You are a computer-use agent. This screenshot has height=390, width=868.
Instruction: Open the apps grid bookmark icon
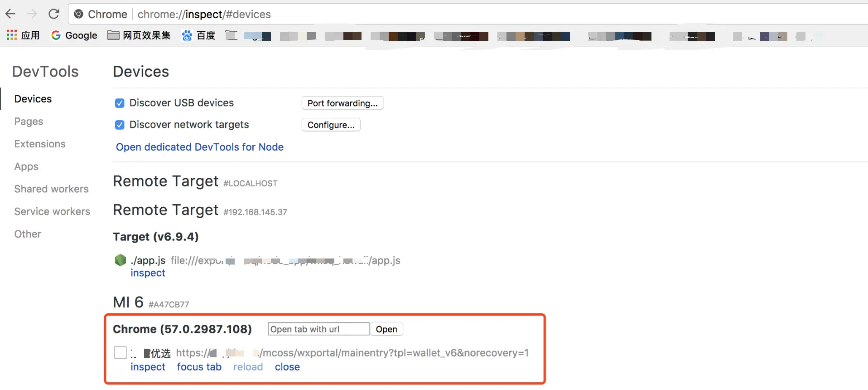coord(12,35)
